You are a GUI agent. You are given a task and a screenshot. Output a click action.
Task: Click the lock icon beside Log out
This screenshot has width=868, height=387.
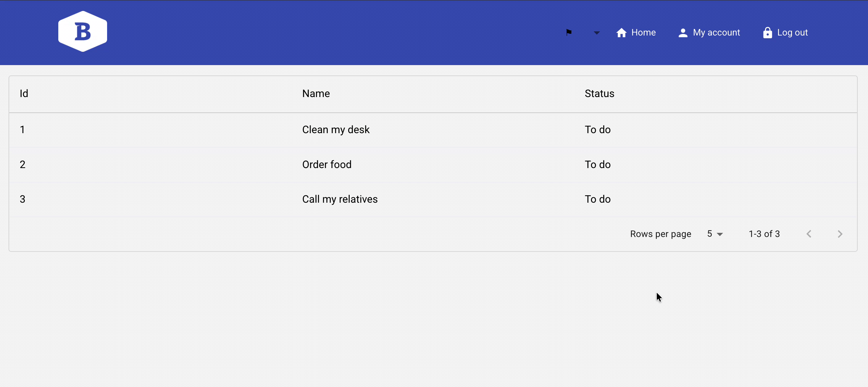pos(767,33)
